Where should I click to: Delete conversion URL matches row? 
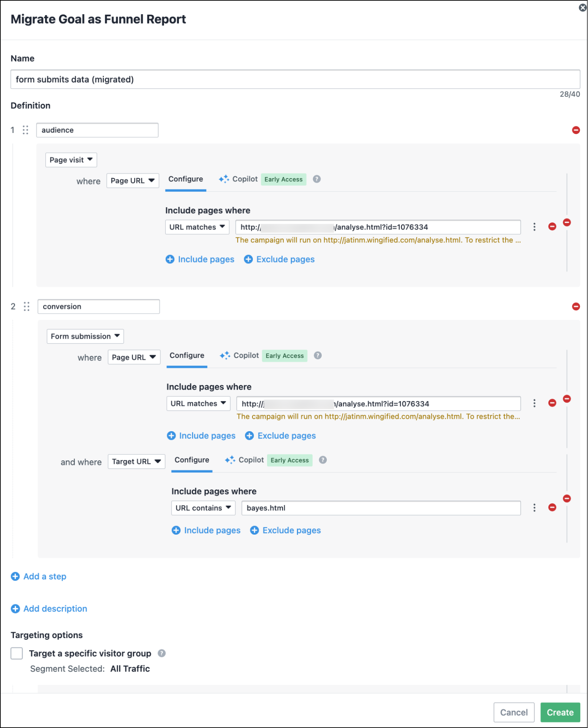pos(552,403)
